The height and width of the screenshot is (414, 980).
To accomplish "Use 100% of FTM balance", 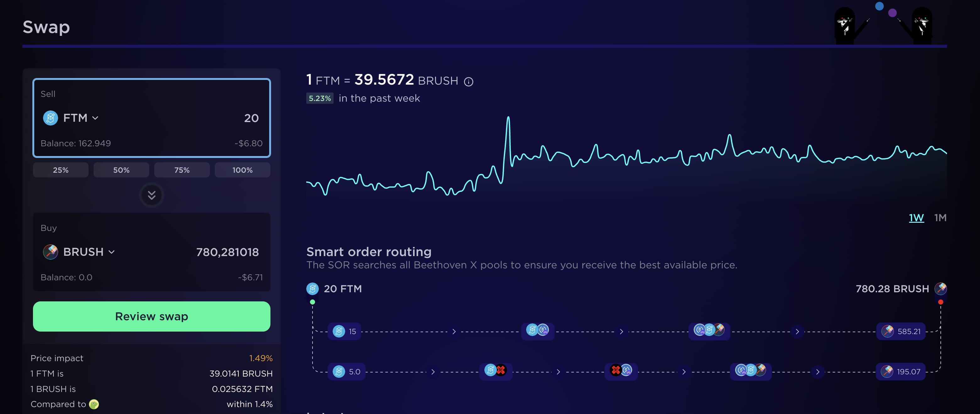I will [242, 170].
